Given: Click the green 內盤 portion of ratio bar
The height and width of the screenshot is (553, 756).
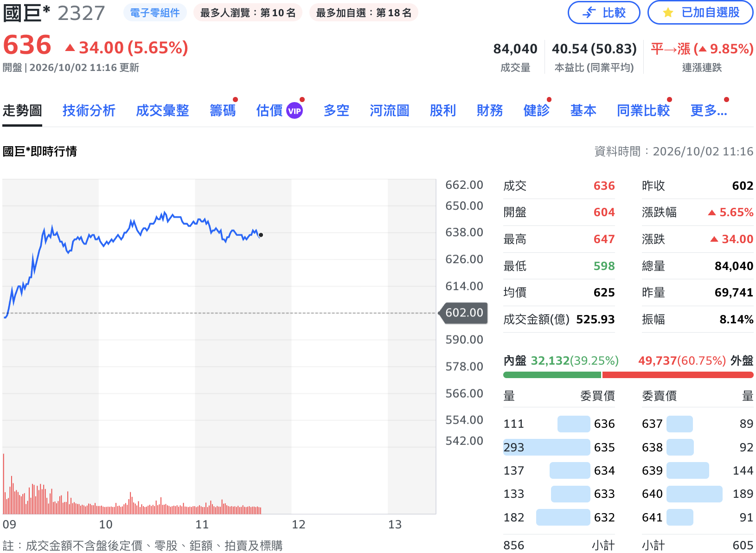Looking at the screenshot, I should (x=552, y=375).
